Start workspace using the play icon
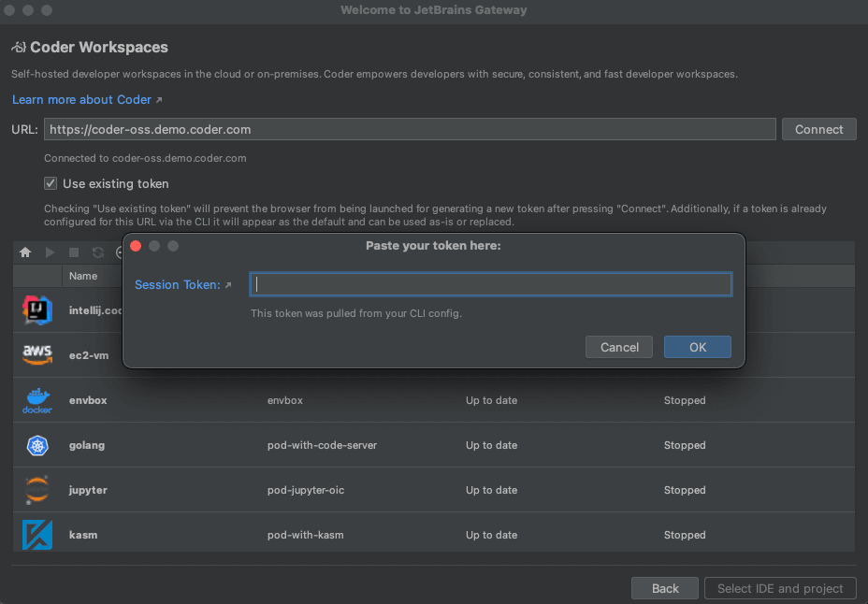868x604 pixels. coord(50,252)
